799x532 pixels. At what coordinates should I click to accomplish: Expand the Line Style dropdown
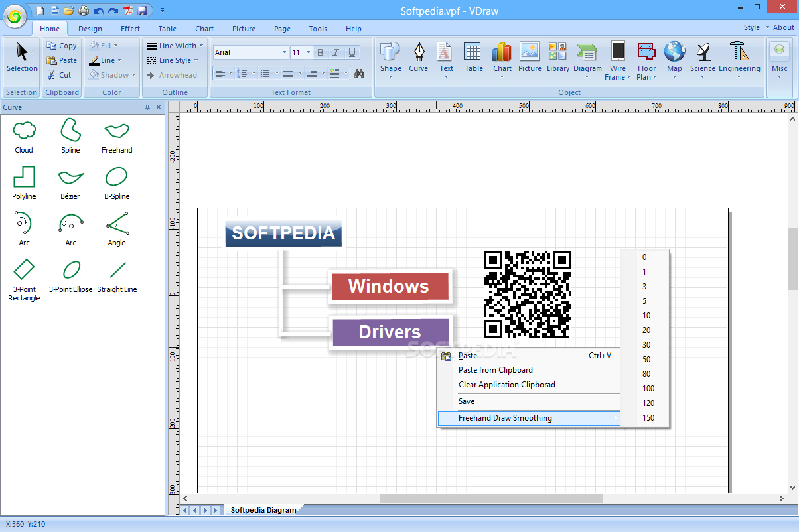click(x=196, y=60)
